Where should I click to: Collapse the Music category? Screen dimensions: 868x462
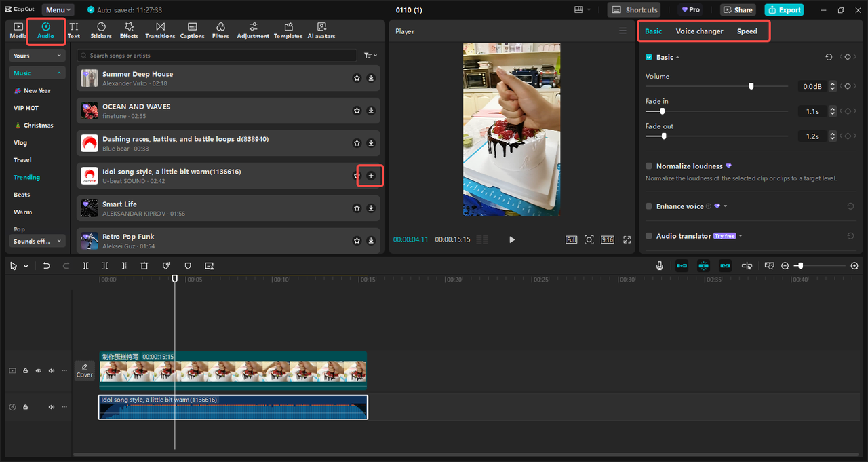(37, 73)
